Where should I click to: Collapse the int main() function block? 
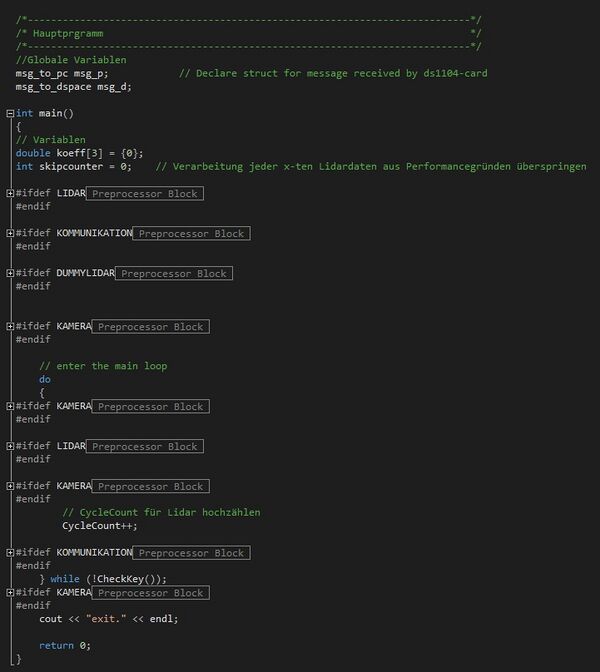pos(9,113)
